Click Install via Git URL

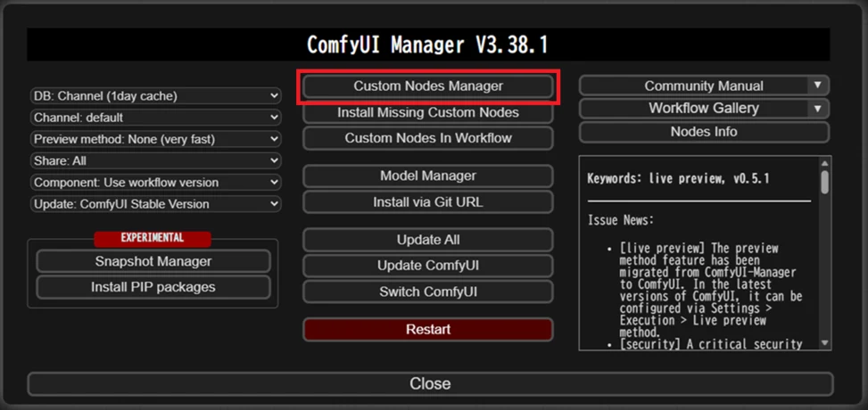pos(428,202)
